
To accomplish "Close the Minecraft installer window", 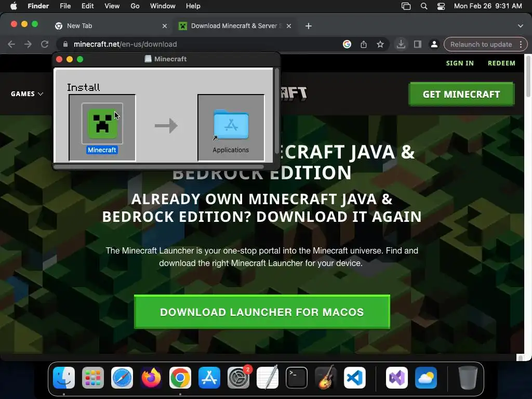I will 59,59.
